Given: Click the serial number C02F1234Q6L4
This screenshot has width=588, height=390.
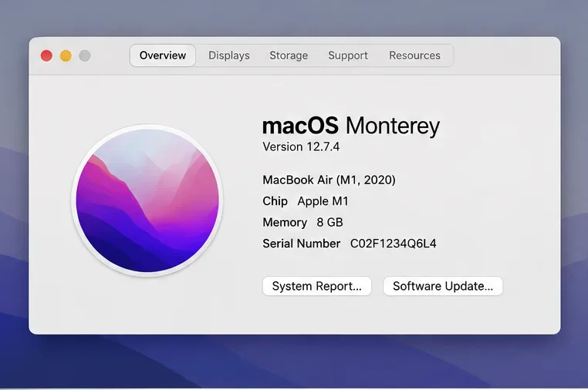Looking at the screenshot, I should tap(394, 244).
